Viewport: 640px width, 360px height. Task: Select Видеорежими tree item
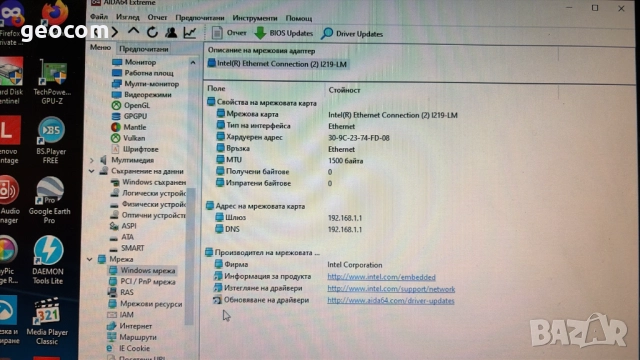[147, 95]
